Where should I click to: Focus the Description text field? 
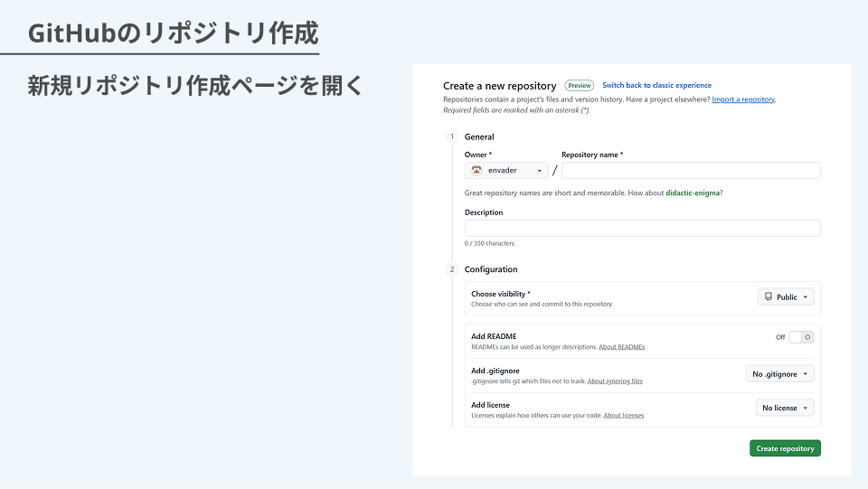[642, 228]
